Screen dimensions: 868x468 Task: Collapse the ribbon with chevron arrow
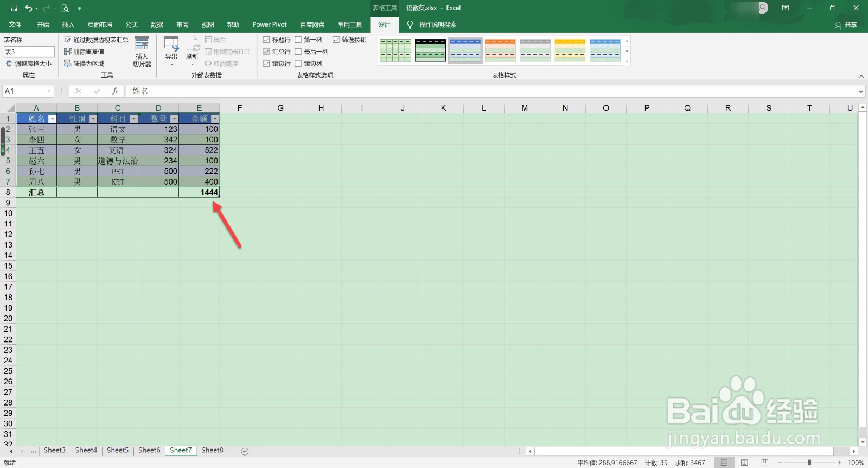[x=861, y=76]
